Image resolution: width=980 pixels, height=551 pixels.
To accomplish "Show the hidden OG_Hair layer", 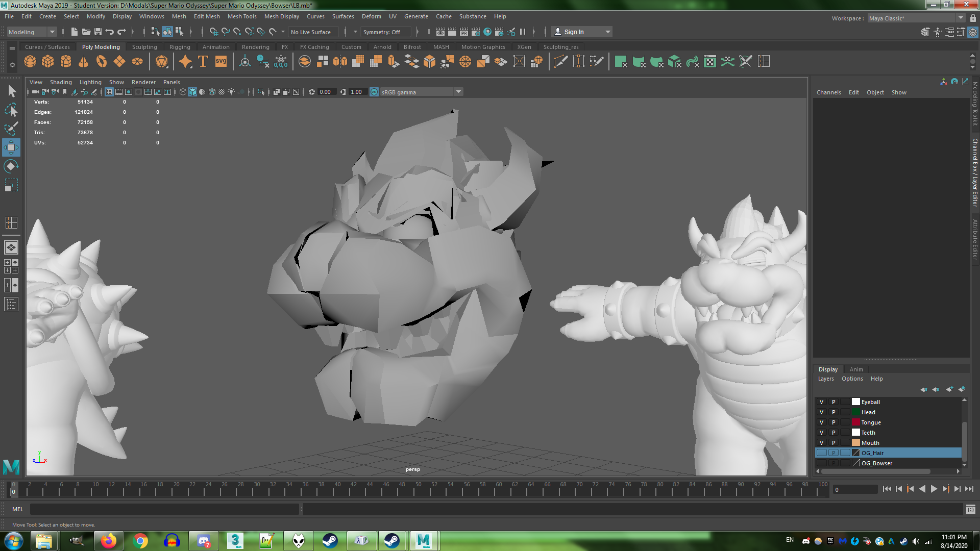I will [822, 453].
